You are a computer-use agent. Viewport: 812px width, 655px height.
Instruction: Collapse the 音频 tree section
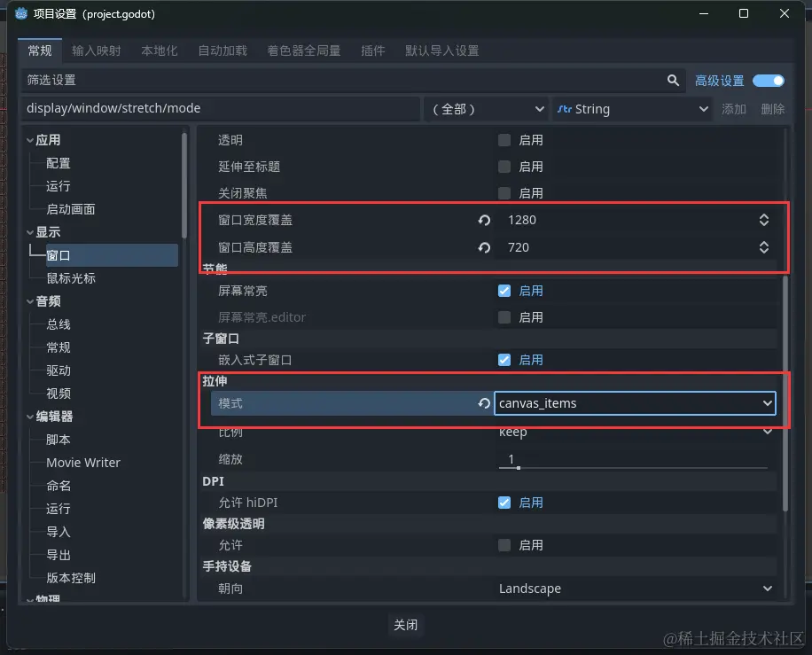[x=30, y=301]
